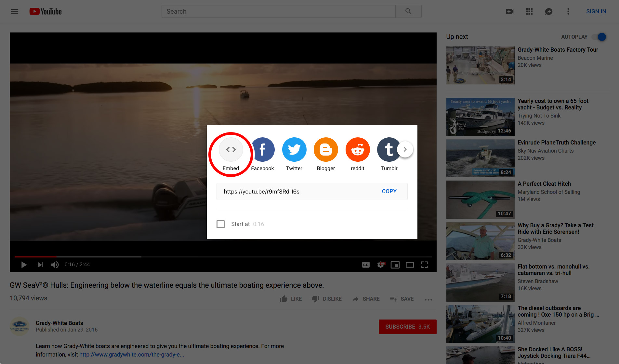Share the video to reddit
This screenshot has width=619, height=364.
[x=358, y=154]
